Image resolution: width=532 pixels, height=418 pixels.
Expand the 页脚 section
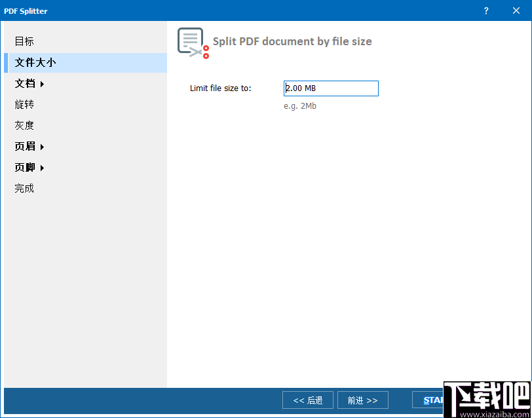point(26,167)
